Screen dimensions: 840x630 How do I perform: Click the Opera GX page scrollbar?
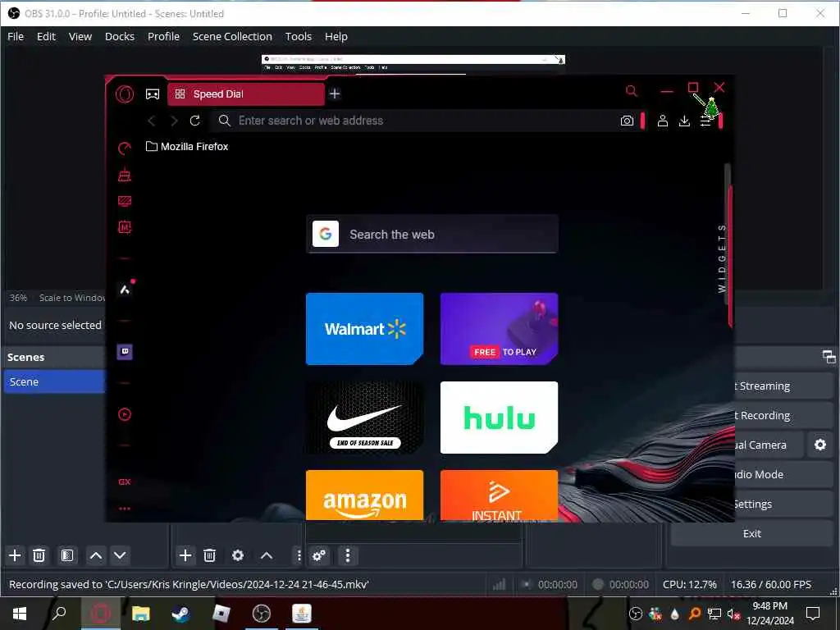[x=728, y=235]
